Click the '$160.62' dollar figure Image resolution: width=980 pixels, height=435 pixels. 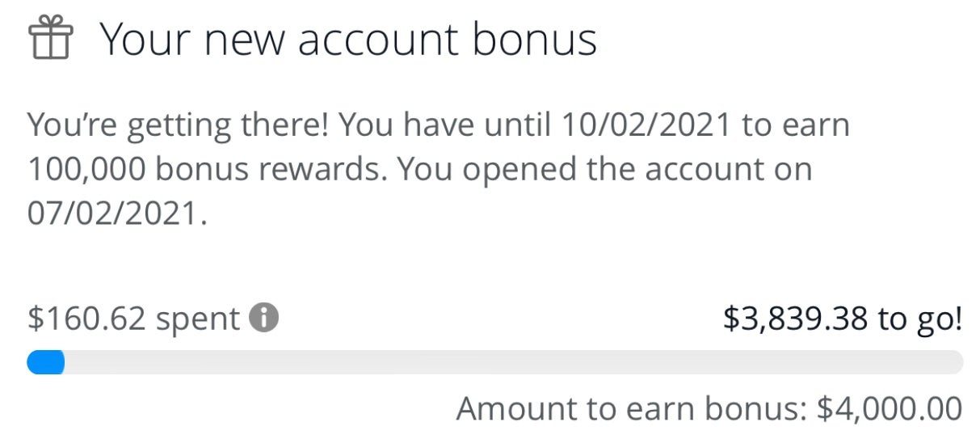[x=86, y=319]
